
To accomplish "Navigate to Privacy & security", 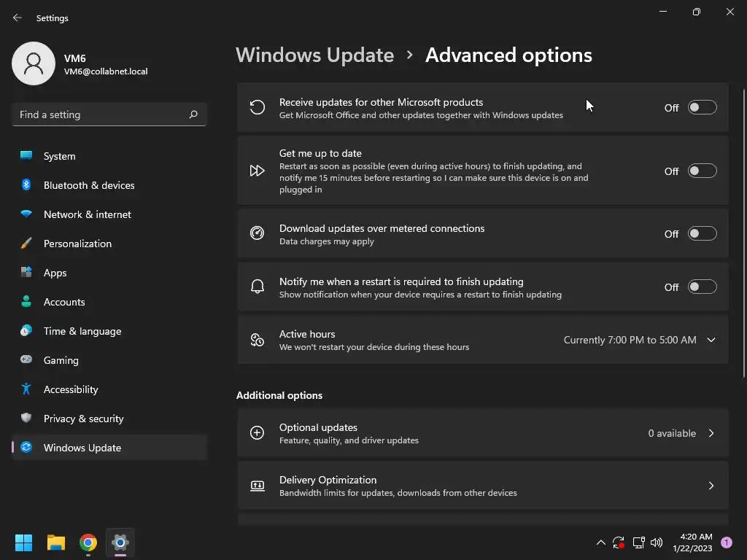I will pos(109,418).
